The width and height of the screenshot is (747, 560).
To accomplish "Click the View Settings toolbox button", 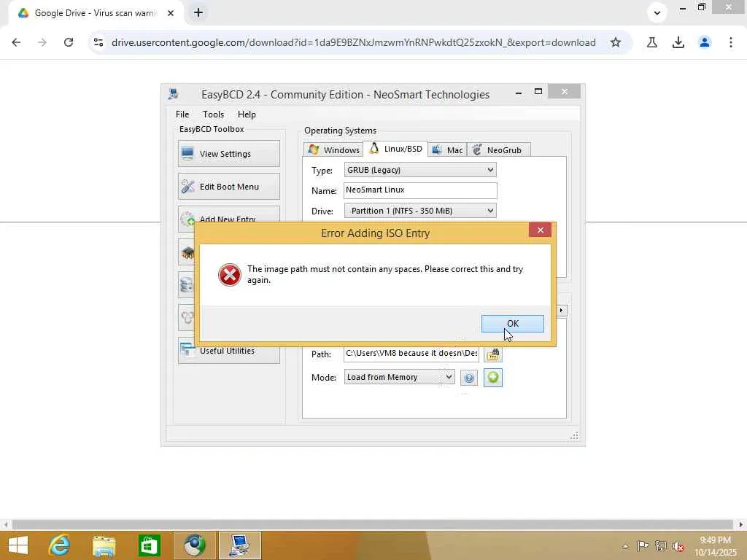I will pos(228,153).
